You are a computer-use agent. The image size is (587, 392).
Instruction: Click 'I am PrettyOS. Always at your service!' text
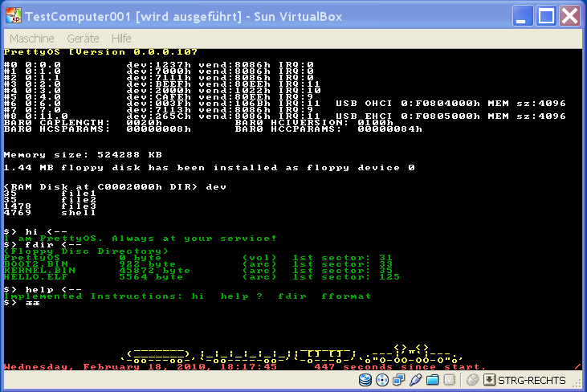pyautogui.click(x=140, y=239)
